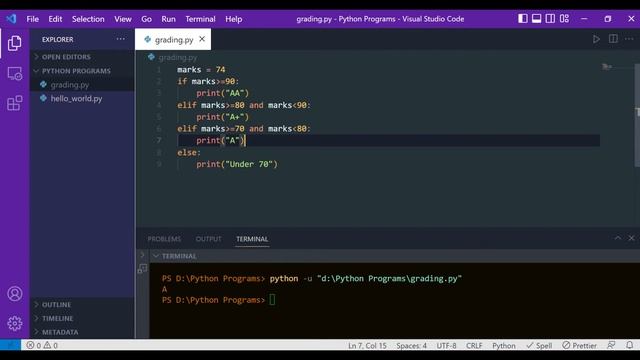Split the editor right

(x=613, y=39)
